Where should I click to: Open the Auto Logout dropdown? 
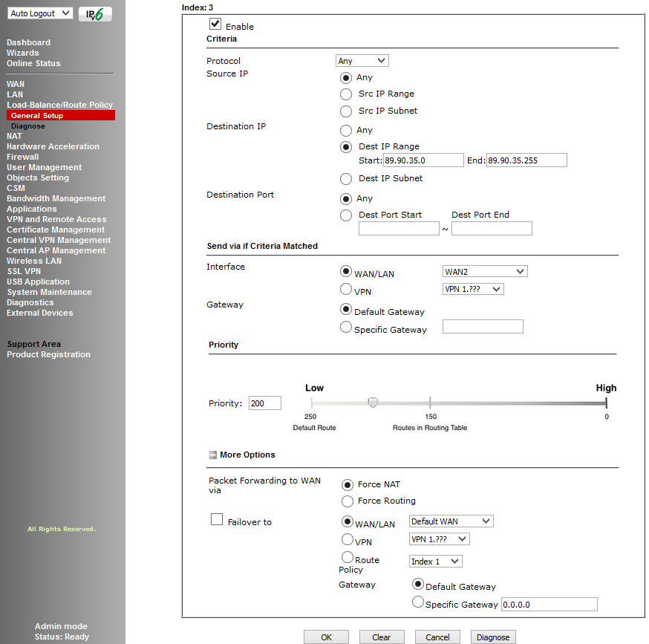[x=40, y=13]
